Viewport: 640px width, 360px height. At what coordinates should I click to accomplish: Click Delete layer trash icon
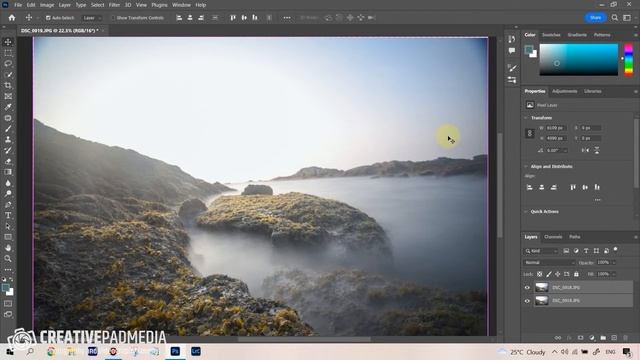click(x=625, y=338)
